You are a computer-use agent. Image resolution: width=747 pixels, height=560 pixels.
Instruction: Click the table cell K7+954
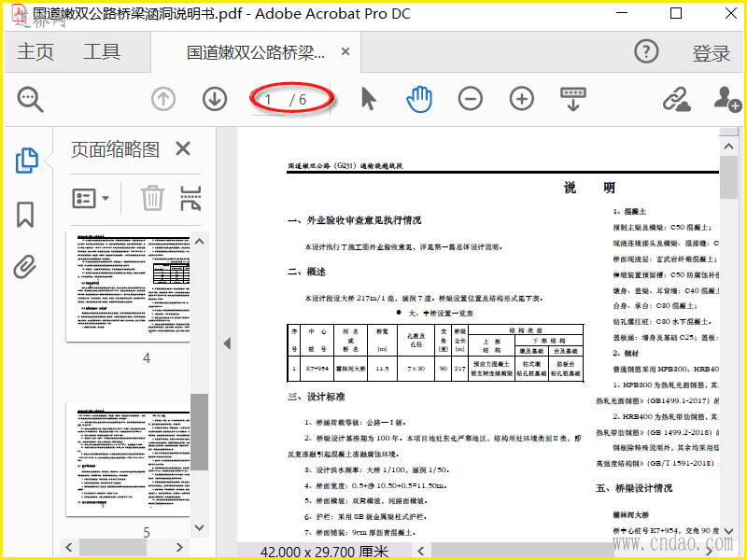(317, 369)
